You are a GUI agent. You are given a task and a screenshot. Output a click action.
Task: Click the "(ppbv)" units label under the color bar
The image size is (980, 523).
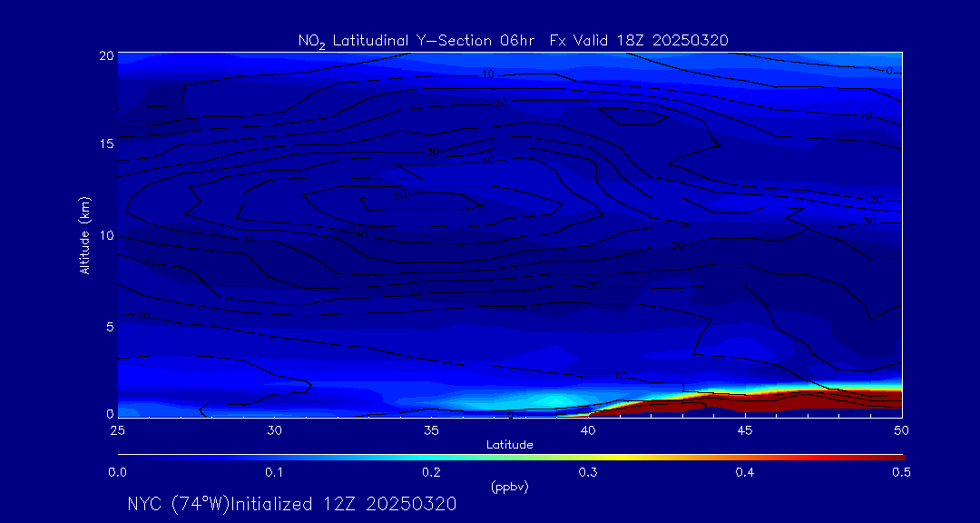click(x=510, y=488)
